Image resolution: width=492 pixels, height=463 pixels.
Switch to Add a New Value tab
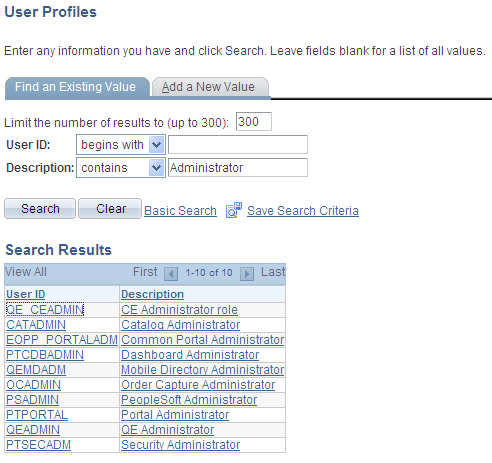tap(209, 87)
